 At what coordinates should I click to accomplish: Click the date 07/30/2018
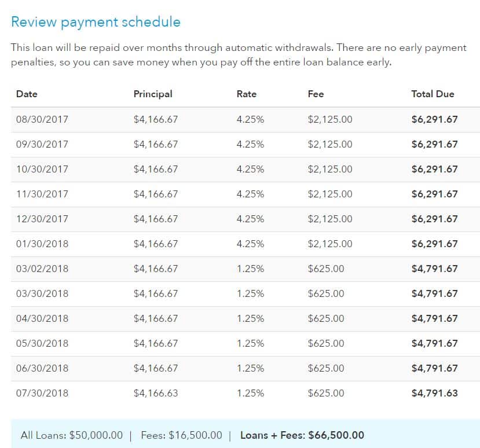point(42,393)
